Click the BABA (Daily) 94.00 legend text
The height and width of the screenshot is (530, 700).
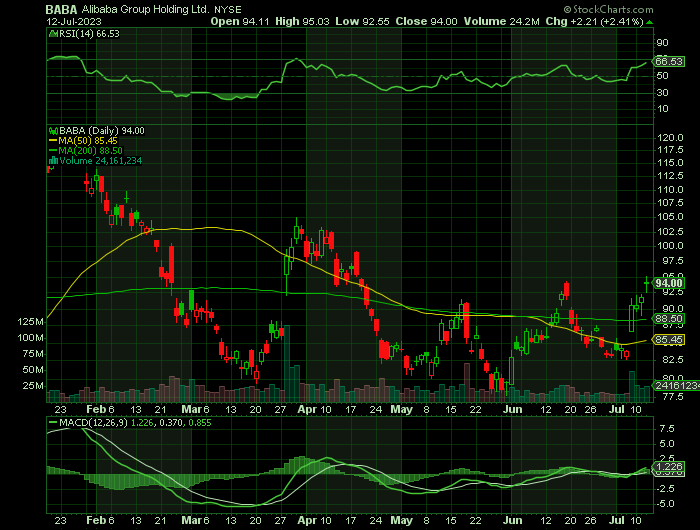(102, 131)
